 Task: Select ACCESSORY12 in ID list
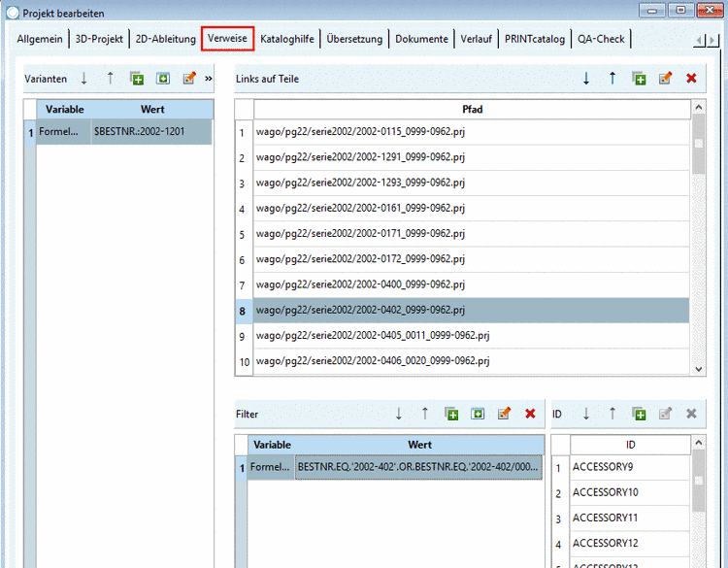(x=630, y=544)
